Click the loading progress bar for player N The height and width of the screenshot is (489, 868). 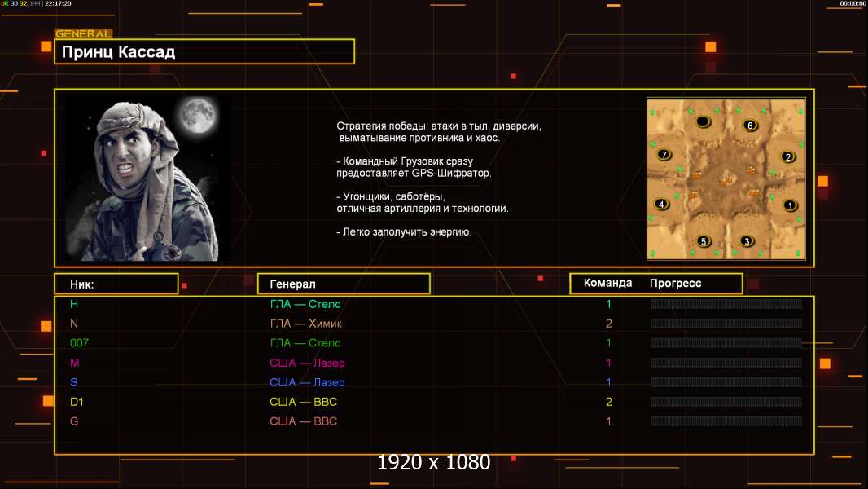(x=726, y=323)
